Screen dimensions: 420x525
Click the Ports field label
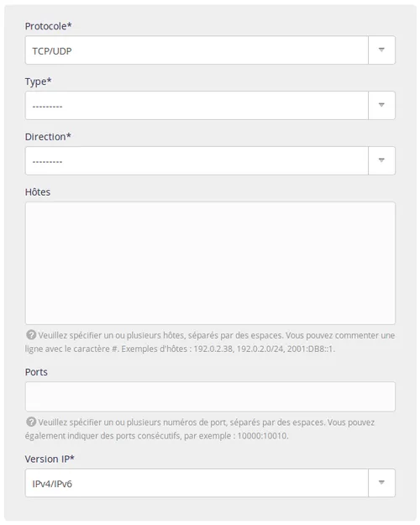coord(36,372)
